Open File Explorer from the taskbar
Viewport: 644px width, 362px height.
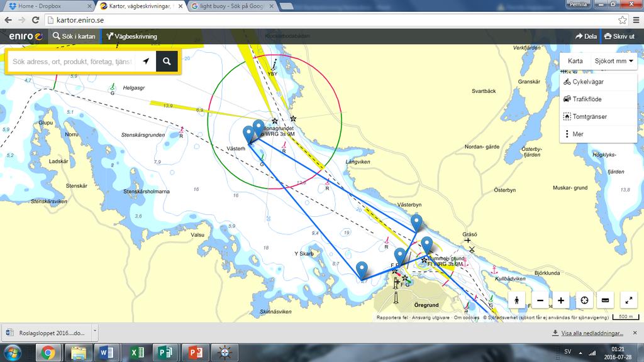[x=77, y=353]
